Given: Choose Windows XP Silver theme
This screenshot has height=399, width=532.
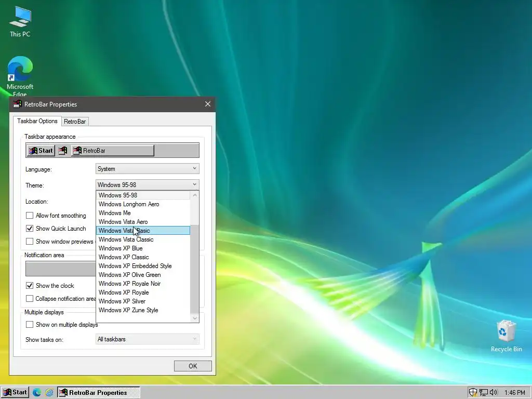Looking at the screenshot, I should [143, 301].
